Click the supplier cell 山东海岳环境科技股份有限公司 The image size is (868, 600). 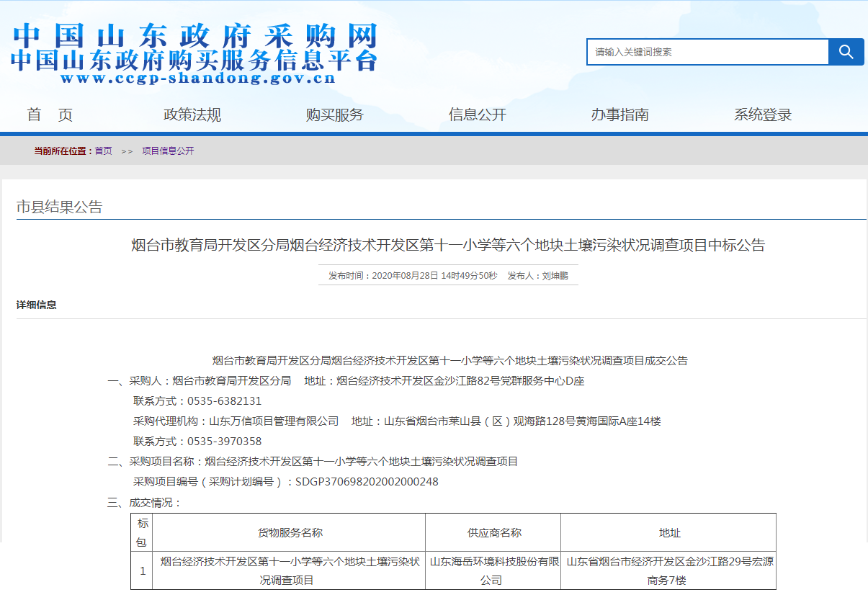pyautogui.click(x=493, y=570)
